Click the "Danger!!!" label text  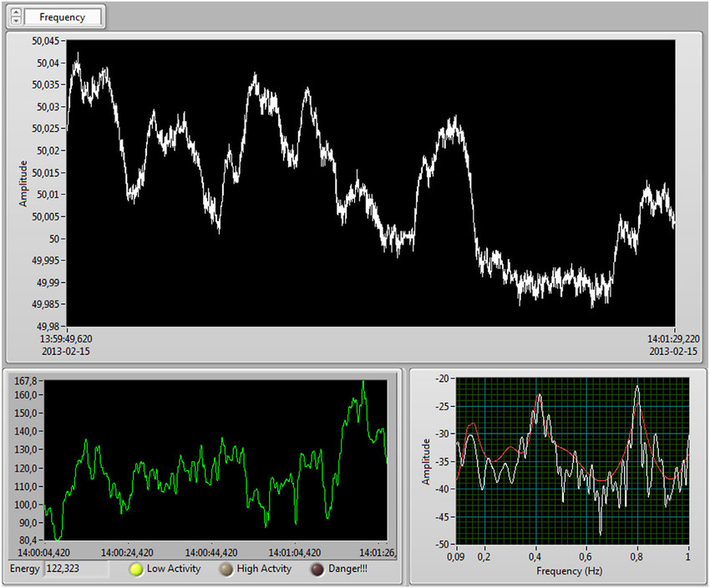347,569
